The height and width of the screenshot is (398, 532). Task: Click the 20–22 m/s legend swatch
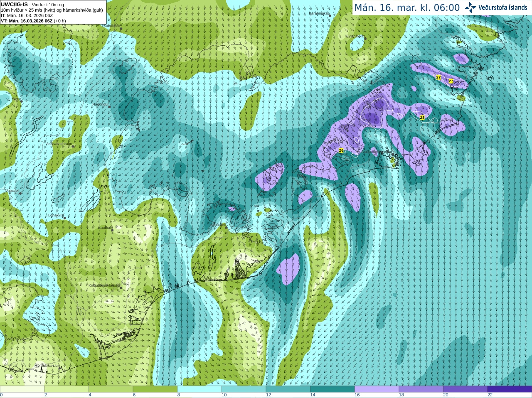coord(465,389)
